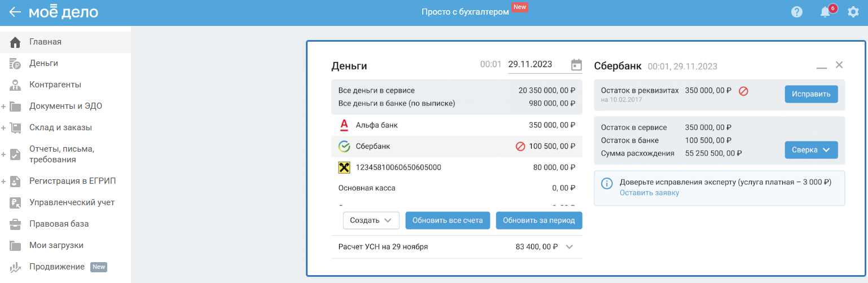The height and width of the screenshot is (283, 868).
Task: Open Деньги section in sidebar
Action: coord(65,63)
